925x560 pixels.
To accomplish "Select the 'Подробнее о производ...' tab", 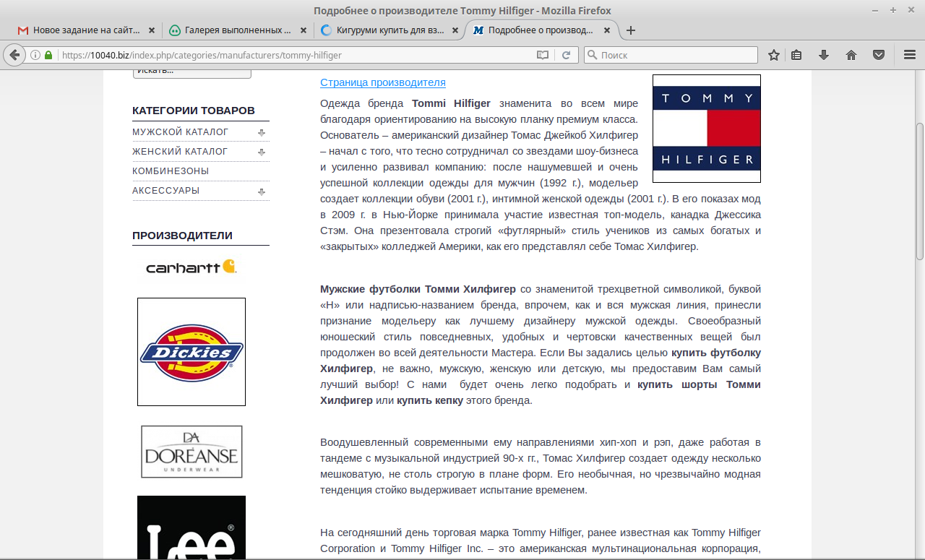I will (x=542, y=30).
